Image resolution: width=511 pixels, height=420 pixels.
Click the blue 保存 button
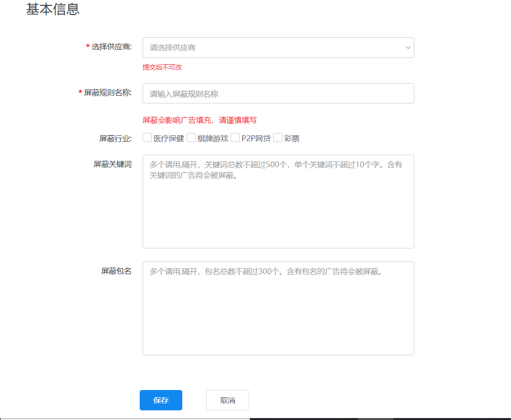pyautogui.click(x=161, y=400)
